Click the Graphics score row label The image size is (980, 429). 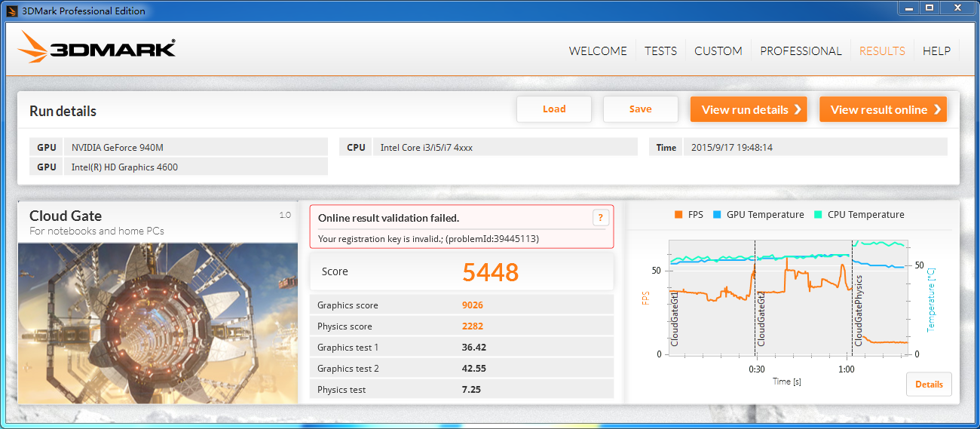pyautogui.click(x=348, y=305)
